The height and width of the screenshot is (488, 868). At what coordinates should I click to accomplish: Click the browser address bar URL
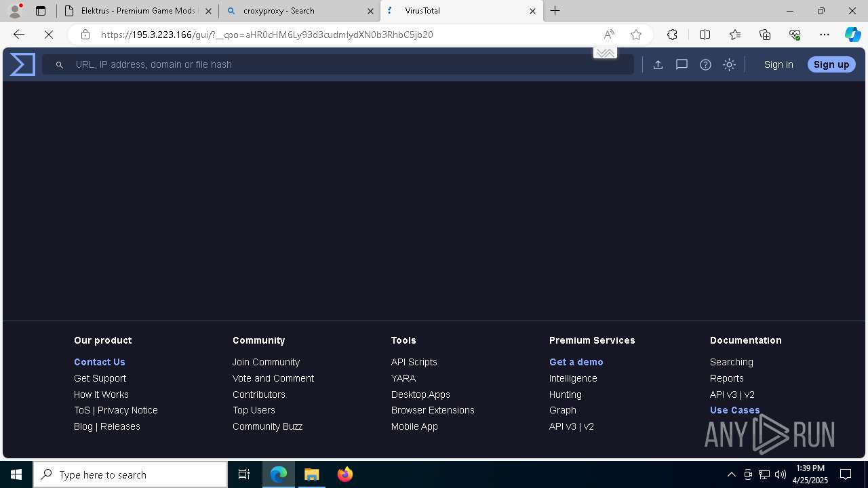tap(267, 35)
